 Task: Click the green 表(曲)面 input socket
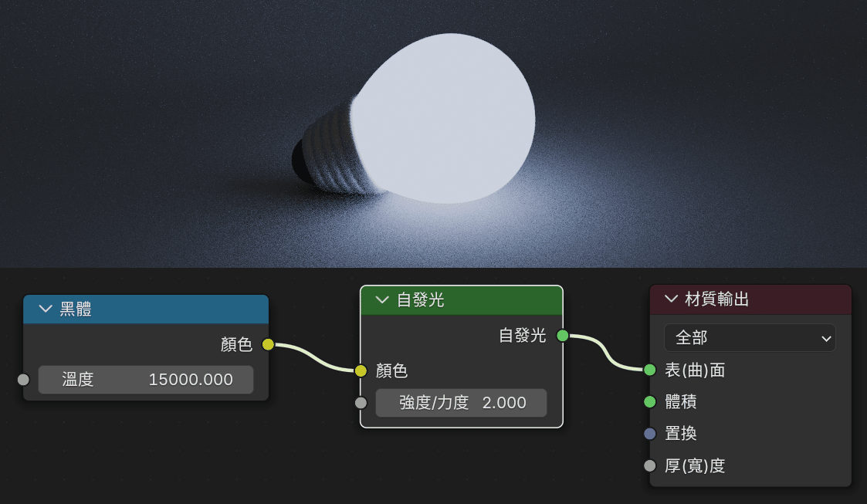coord(650,370)
